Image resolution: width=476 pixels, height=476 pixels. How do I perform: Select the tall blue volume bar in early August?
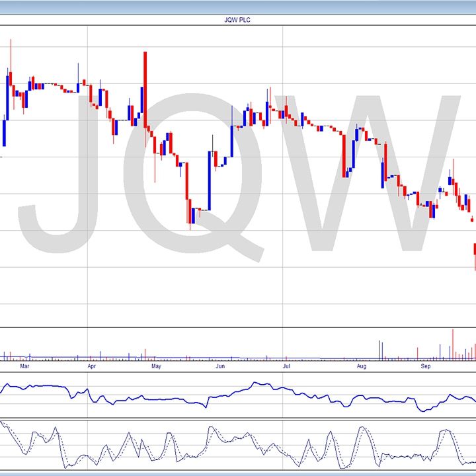379,350
